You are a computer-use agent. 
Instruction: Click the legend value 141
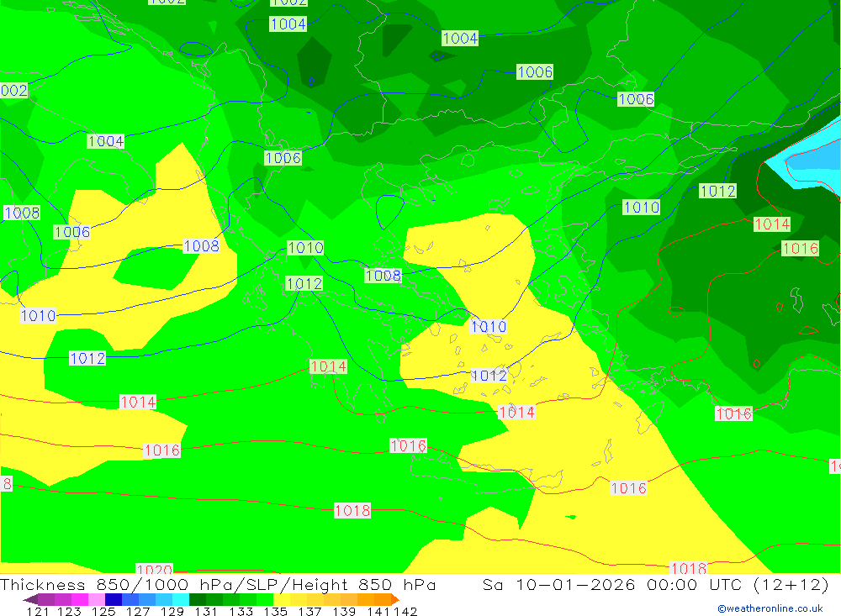(378, 611)
